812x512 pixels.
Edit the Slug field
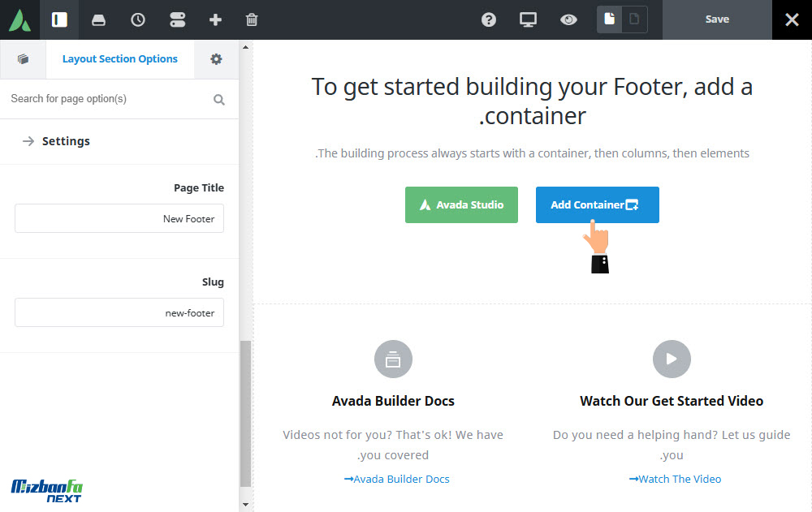click(119, 312)
